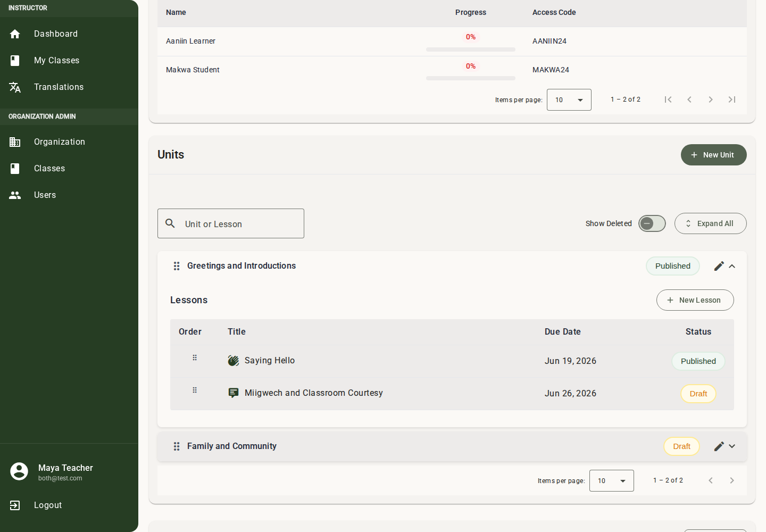Click Logout in the sidebar
The image size is (766, 532).
pyautogui.click(x=69, y=505)
